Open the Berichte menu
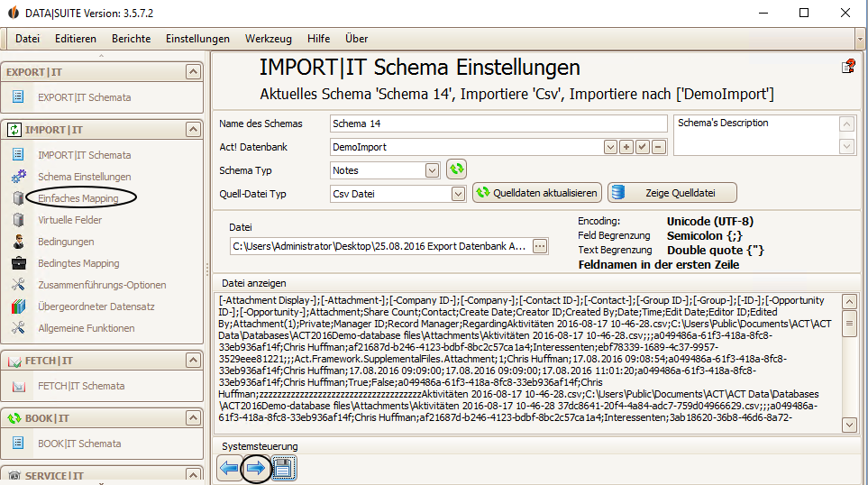Screen dimensions: 868x485 [x=132, y=39]
